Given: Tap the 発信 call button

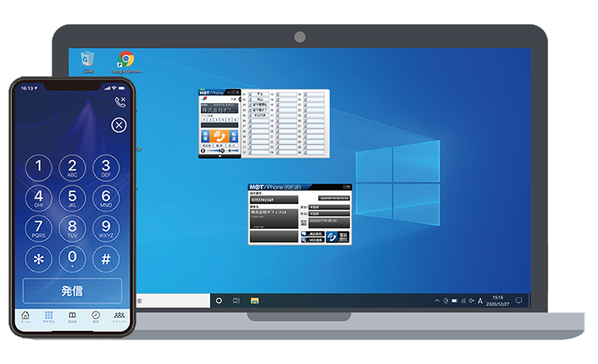Looking at the screenshot, I should [72, 291].
